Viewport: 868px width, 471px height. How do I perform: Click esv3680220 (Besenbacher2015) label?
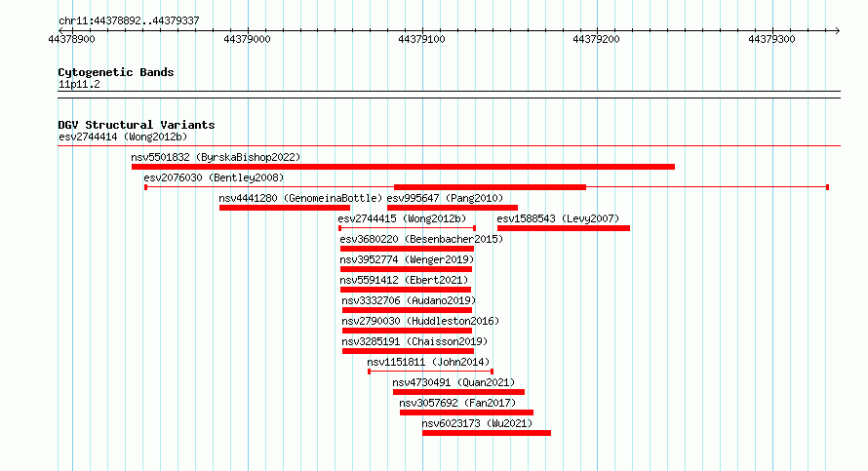[x=421, y=239]
